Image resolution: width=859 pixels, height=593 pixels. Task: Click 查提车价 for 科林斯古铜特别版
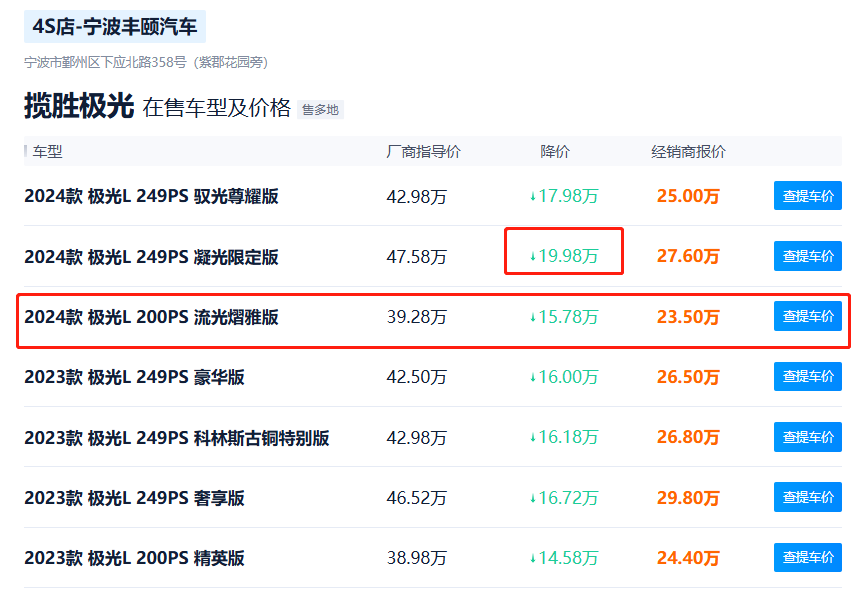(x=808, y=437)
